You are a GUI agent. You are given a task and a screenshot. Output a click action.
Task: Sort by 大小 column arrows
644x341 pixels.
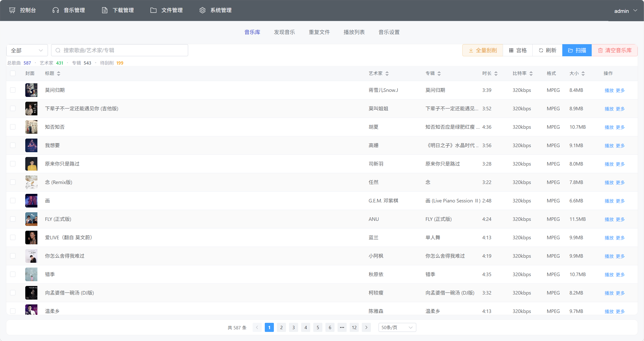click(x=583, y=73)
